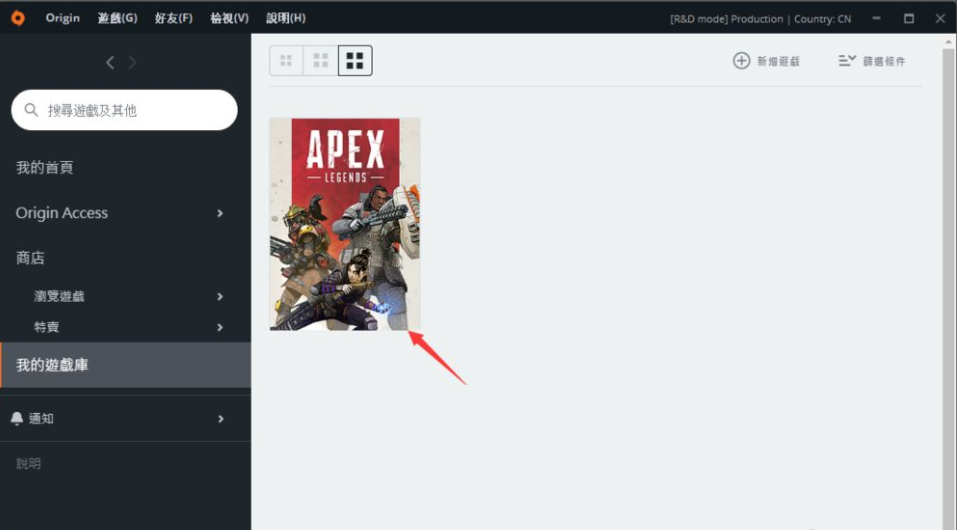This screenshot has width=957, height=530.
Task: Open the 檢視(V) menu
Action: [x=229, y=18]
